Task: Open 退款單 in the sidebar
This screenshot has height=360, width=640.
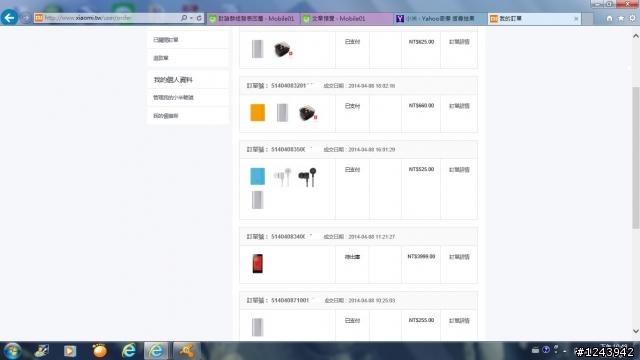Action: (161, 58)
